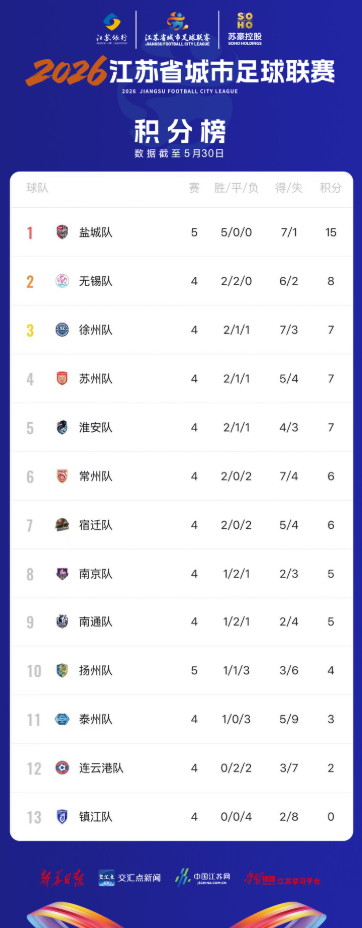Click the 得/失 column header
This screenshot has height=928, width=362.
289,188
